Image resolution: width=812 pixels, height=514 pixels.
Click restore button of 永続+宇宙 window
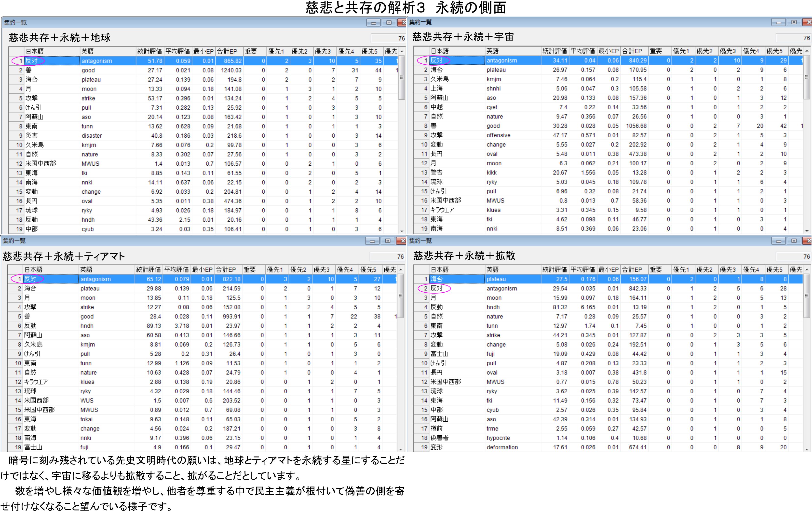point(794,22)
